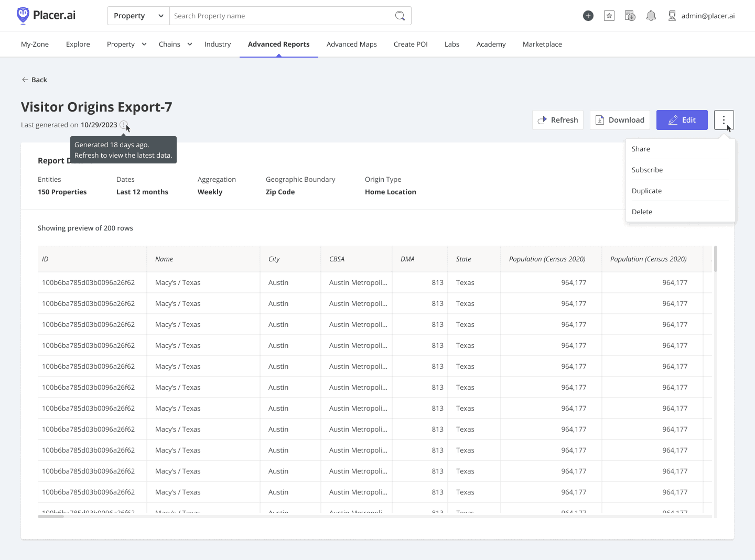Open the three-dot kebab menu
The height and width of the screenshot is (560, 755).
724,120
